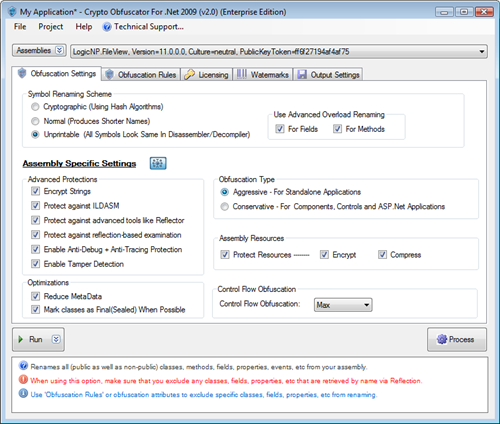Close the Crypto Obfuscator window

pos(484,12)
